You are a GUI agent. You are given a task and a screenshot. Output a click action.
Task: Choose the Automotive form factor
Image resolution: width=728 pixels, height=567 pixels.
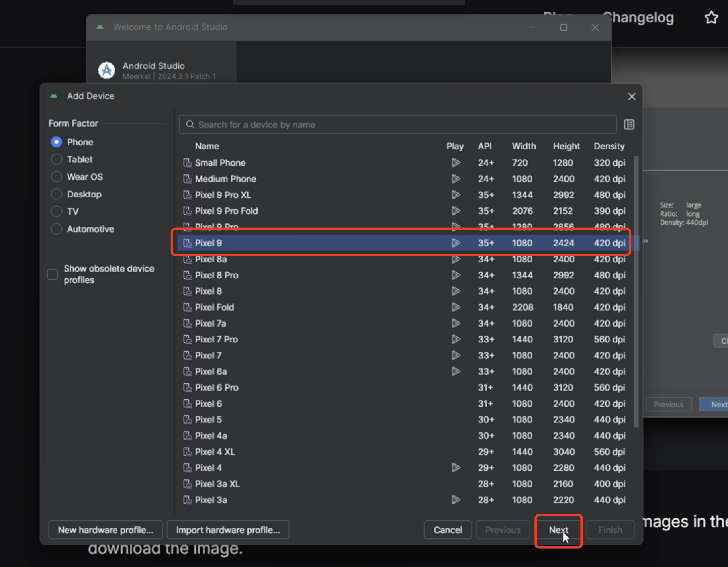pyautogui.click(x=57, y=229)
